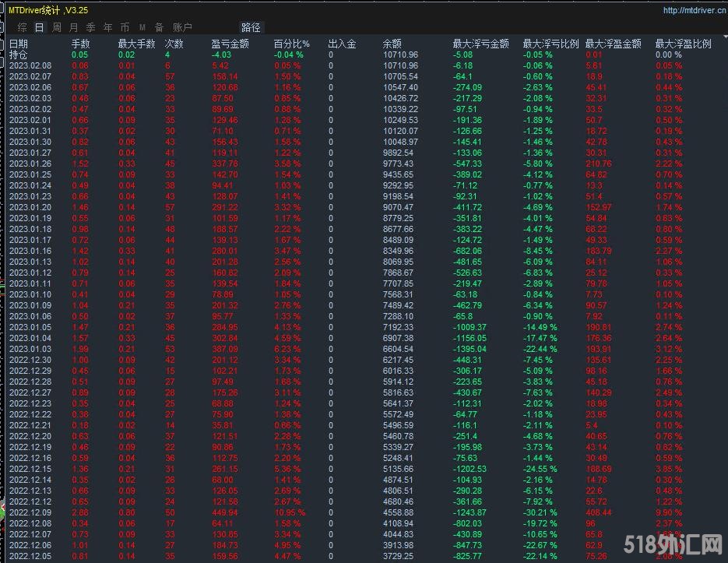Click balance value 6604.54
This screenshot has height=563, width=728.
398,349
